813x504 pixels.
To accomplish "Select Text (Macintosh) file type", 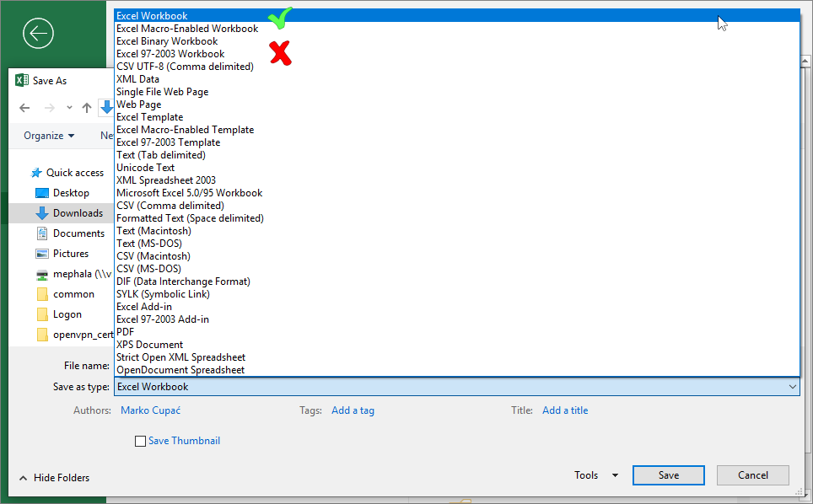I will (x=457, y=230).
